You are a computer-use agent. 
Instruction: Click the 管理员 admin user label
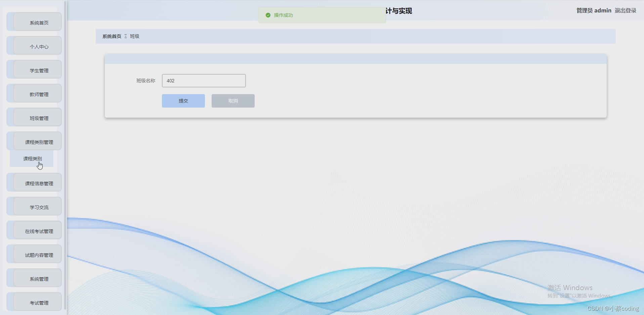point(594,10)
